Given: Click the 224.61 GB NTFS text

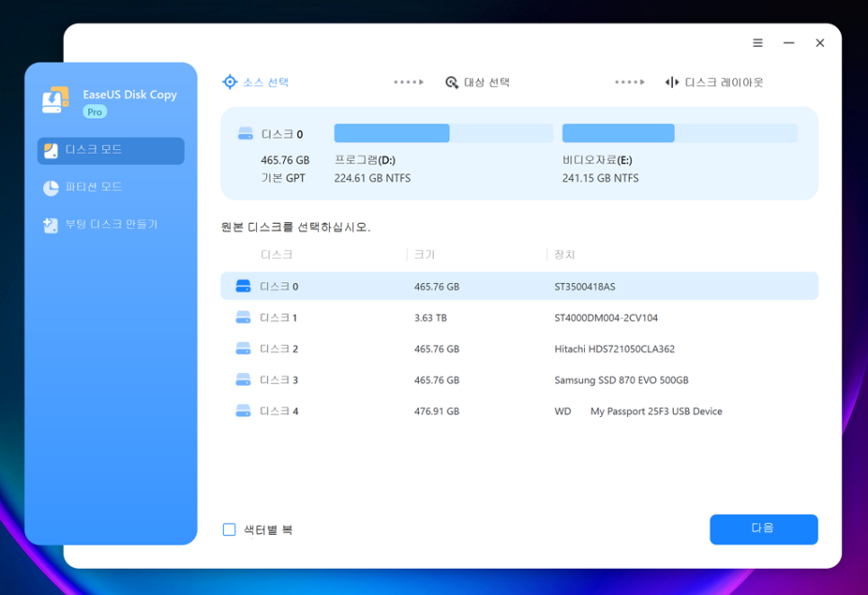Looking at the screenshot, I should point(373,178).
